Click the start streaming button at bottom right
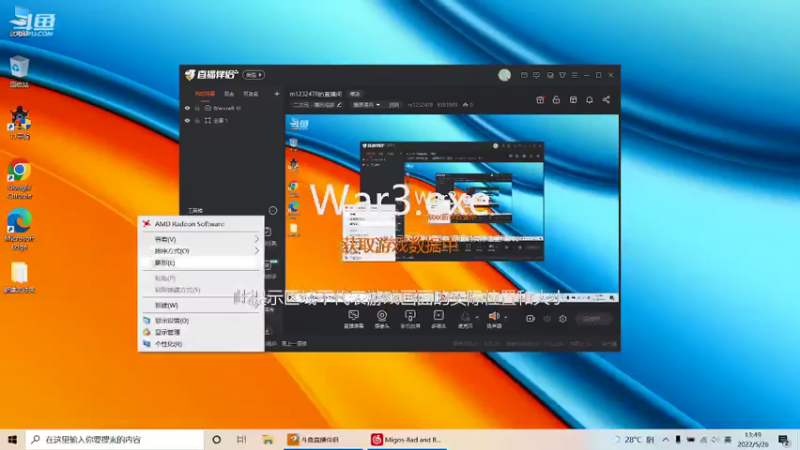The height and width of the screenshot is (450, 800). (592, 319)
